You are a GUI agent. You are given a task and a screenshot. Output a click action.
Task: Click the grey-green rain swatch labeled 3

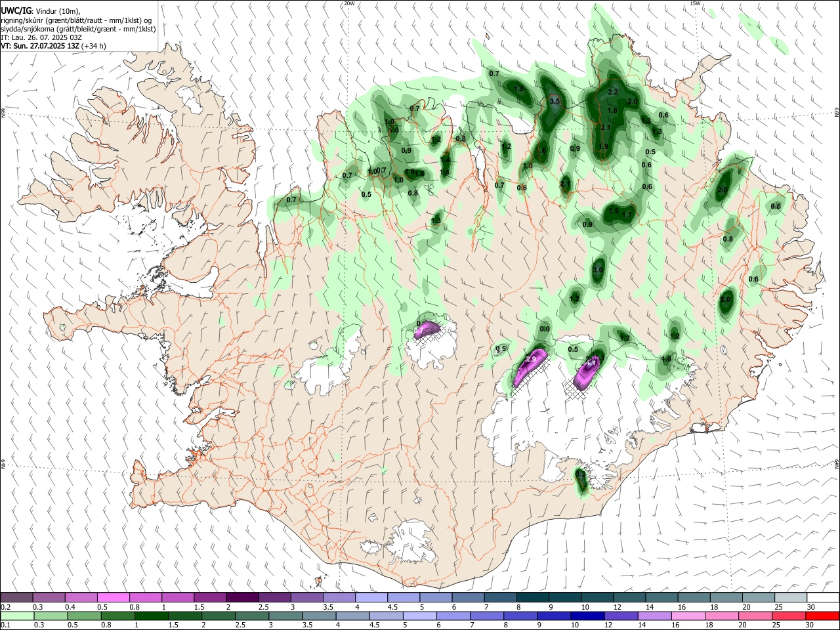pyautogui.click(x=285, y=616)
